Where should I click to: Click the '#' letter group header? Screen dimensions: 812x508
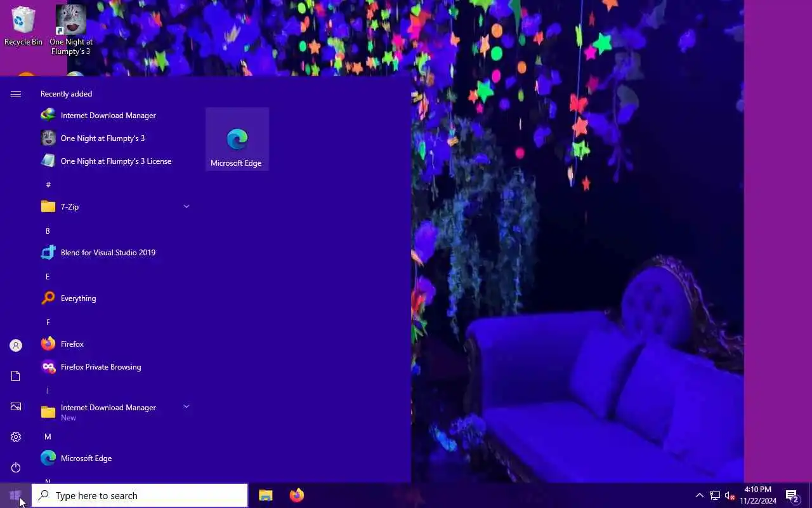point(48,185)
